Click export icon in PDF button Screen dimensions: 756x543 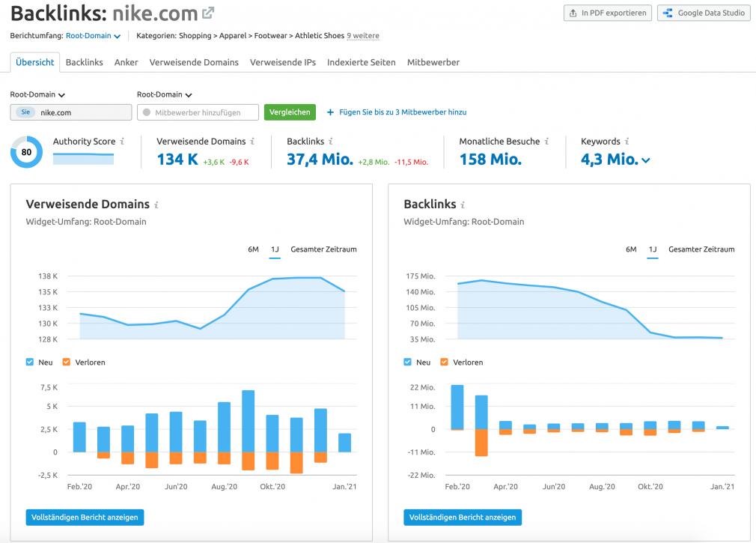click(573, 13)
